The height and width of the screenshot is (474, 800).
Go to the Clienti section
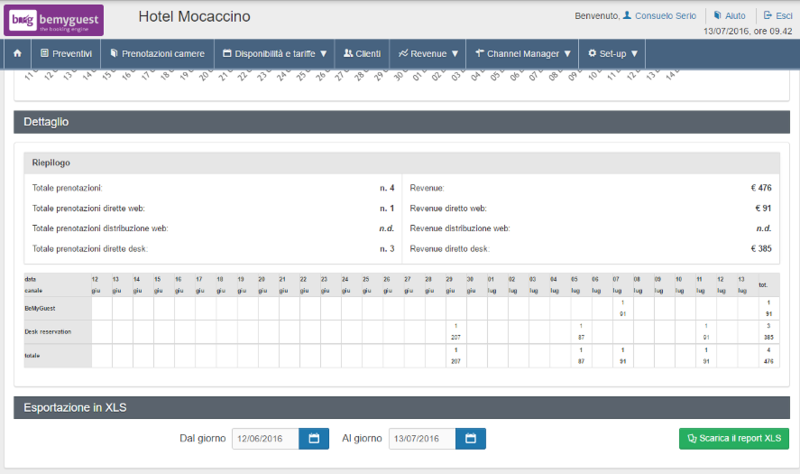click(361, 53)
